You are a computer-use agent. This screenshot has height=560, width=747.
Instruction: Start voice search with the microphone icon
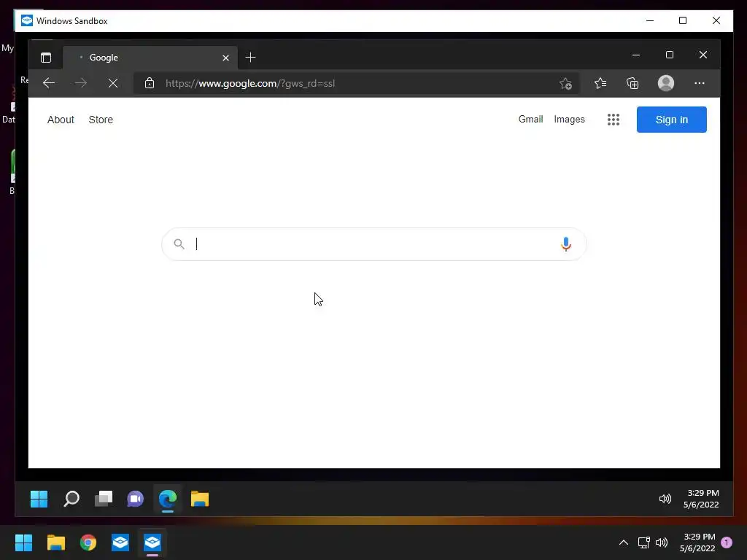point(566,244)
